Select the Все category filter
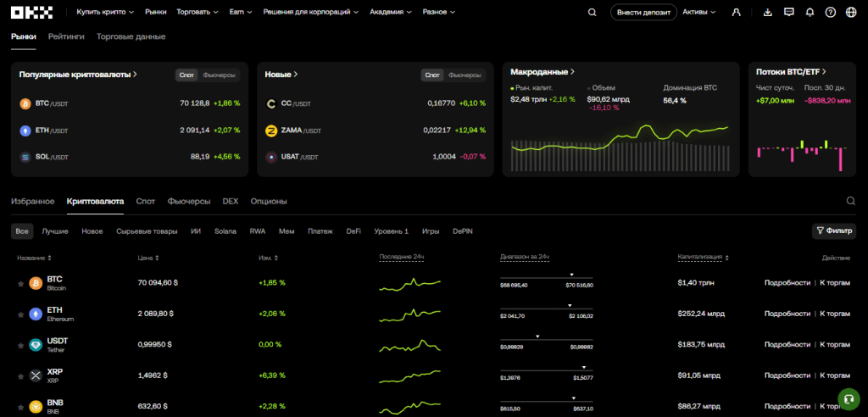 [x=22, y=231]
